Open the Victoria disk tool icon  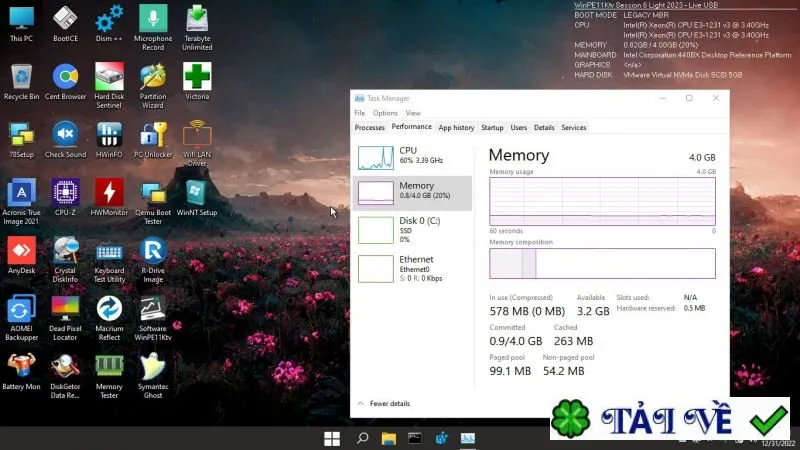[x=197, y=82]
